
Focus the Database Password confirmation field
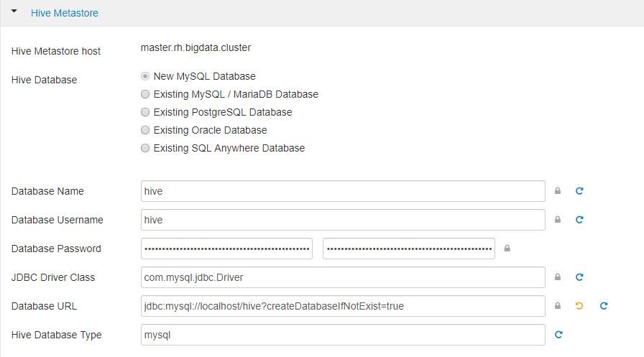[x=408, y=249]
